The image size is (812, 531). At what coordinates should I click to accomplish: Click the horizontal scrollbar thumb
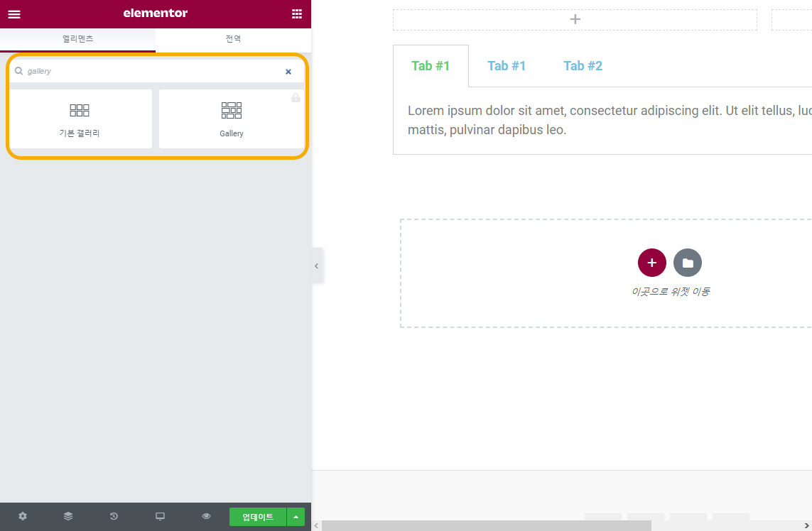486,526
